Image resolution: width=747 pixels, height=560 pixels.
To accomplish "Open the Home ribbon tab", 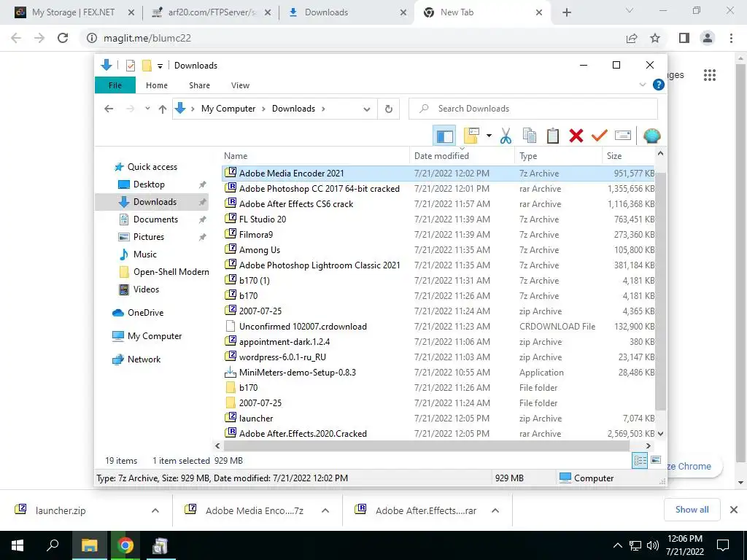I will point(157,85).
